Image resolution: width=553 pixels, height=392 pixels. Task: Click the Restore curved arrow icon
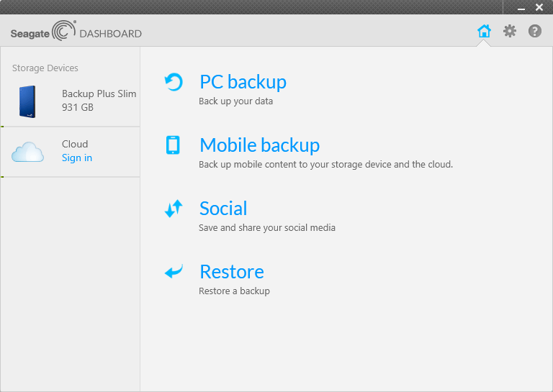tap(174, 271)
